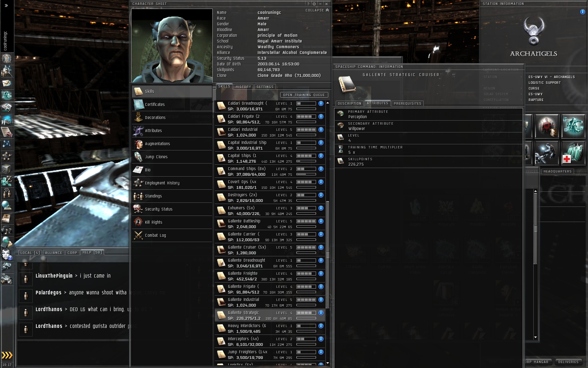Open the Description tab in skill info
Screen dimensions: 588x368
pyautogui.click(x=350, y=103)
